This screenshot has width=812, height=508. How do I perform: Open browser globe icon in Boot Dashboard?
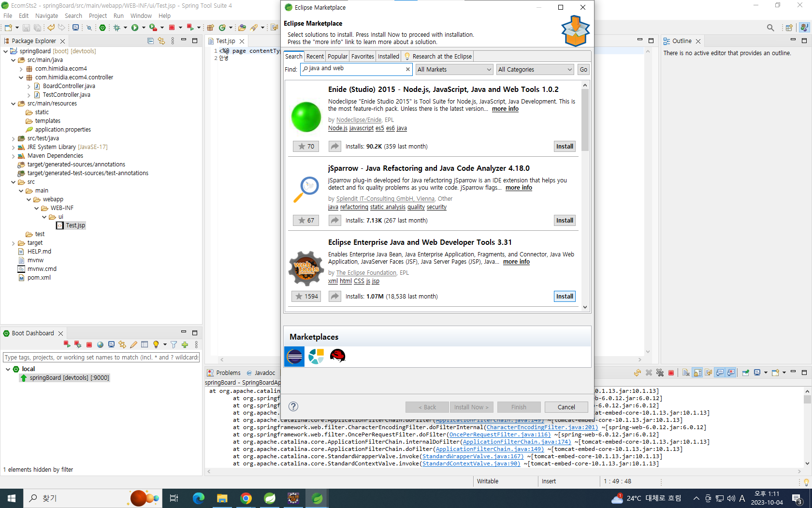click(100, 344)
